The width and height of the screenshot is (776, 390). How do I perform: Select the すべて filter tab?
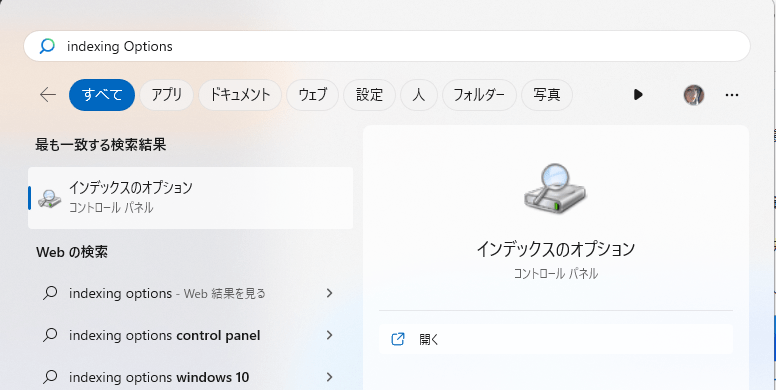tap(102, 95)
